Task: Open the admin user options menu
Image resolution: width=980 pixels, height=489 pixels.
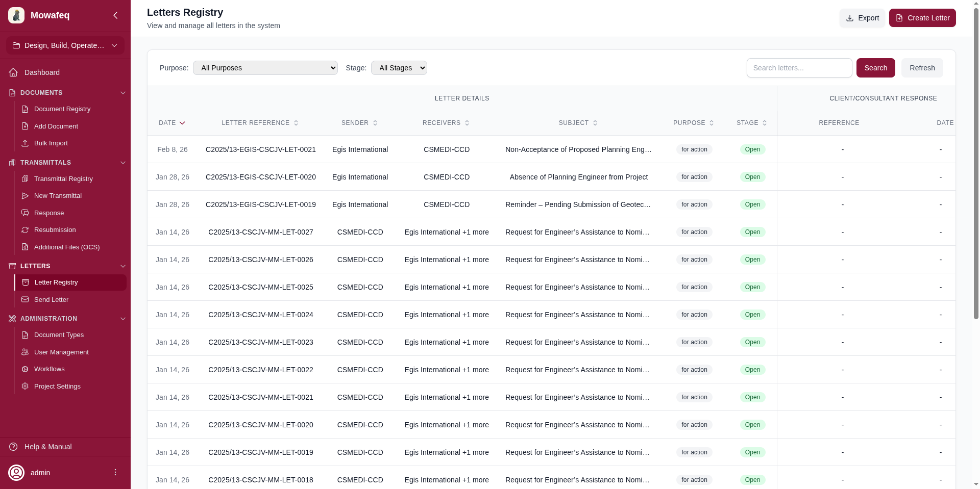Action: (115, 473)
